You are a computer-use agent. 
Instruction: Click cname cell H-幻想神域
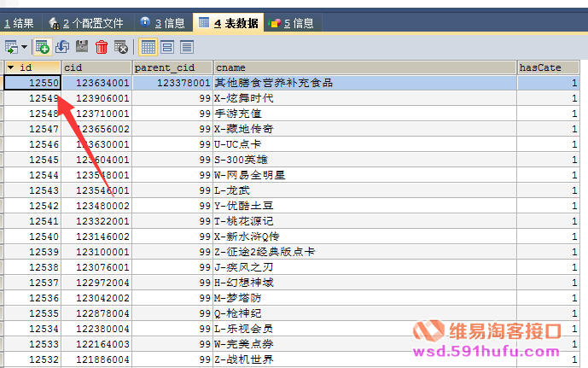pyautogui.click(x=365, y=283)
